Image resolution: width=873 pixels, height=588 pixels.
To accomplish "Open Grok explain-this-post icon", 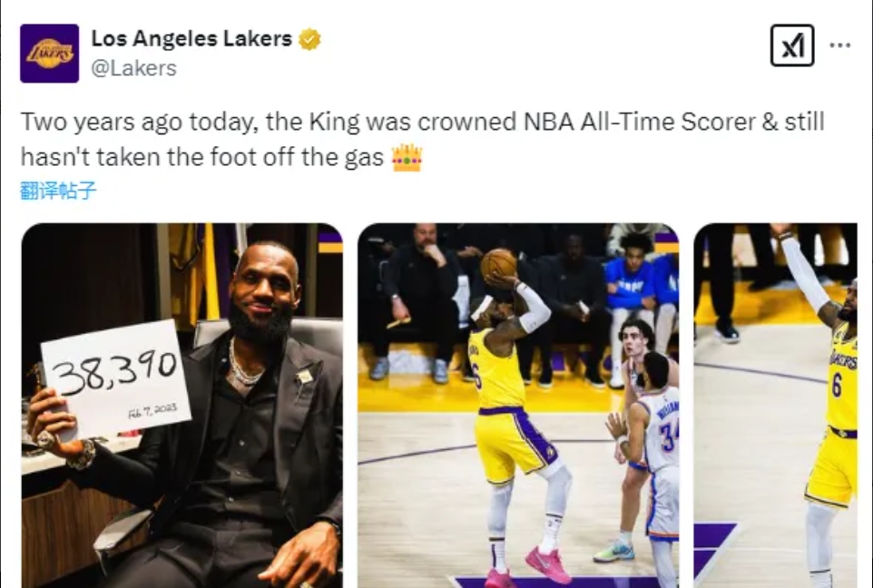I will [x=791, y=45].
